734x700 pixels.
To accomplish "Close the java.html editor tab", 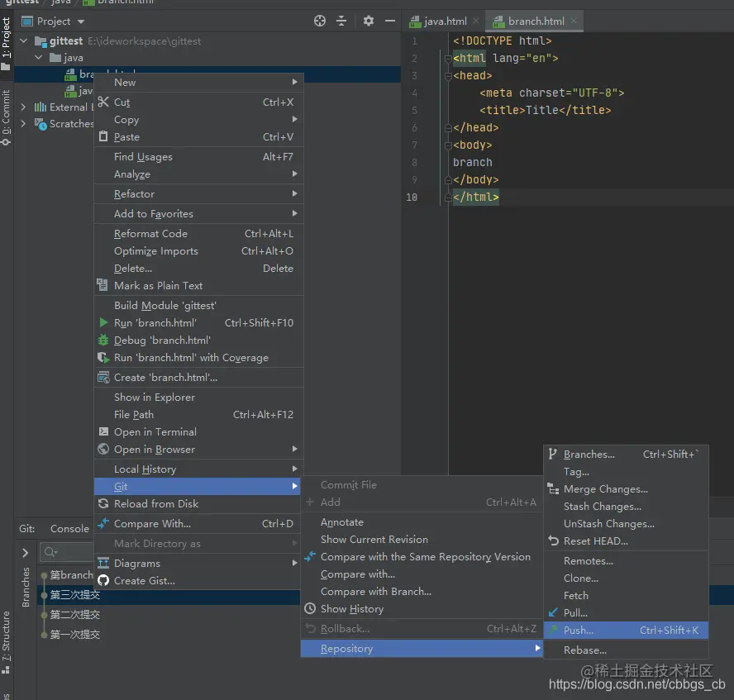I will pos(476,21).
